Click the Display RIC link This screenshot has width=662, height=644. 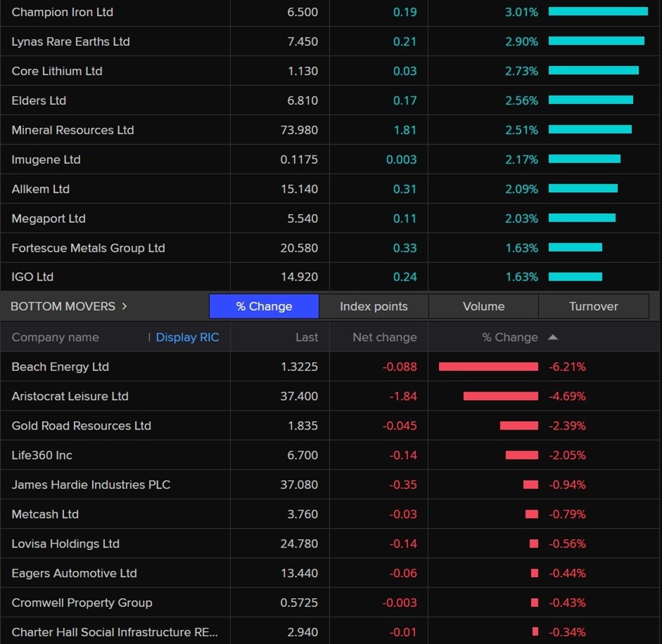[187, 337]
